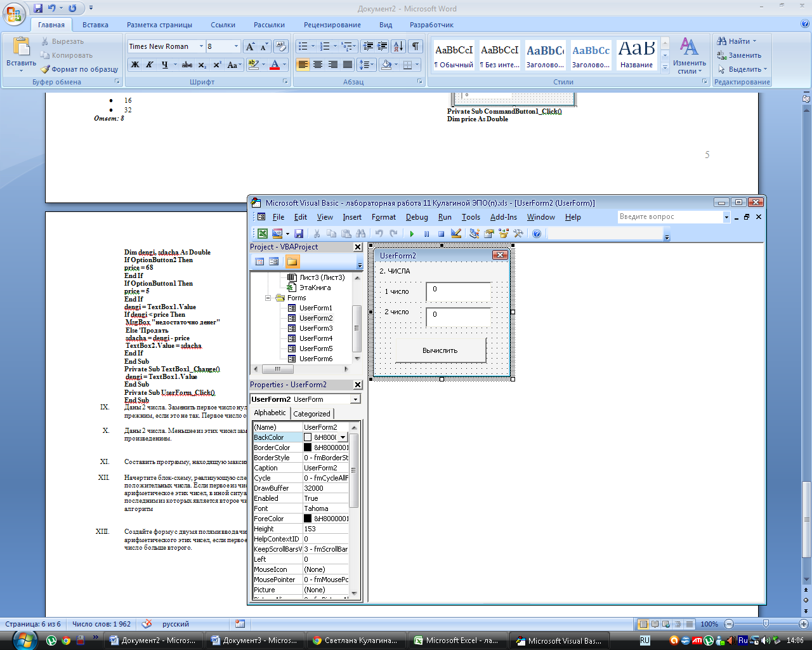Open Project Explorer from VBA toolbar

[x=474, y=234]
